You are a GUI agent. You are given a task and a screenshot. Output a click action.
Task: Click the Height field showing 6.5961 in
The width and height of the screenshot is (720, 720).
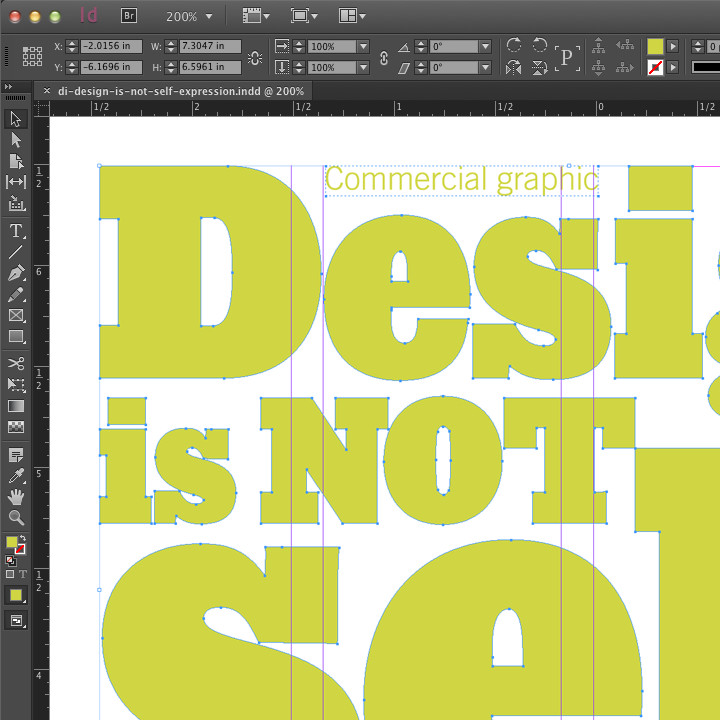coord(210,67)
